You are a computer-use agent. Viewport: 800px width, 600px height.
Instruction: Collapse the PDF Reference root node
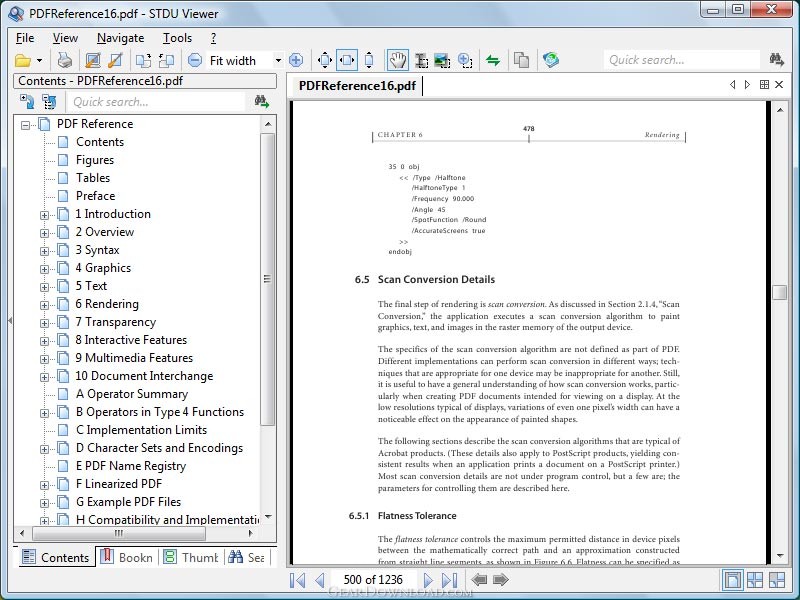coord(25,124)
